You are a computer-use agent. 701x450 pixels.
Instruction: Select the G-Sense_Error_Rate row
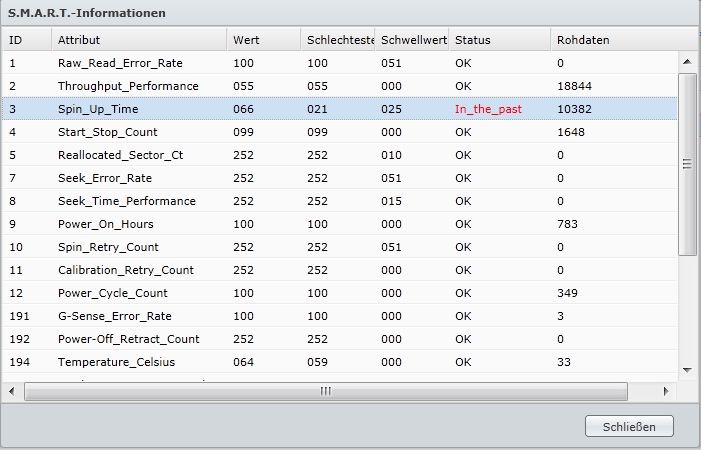click(x=339, y=316)
